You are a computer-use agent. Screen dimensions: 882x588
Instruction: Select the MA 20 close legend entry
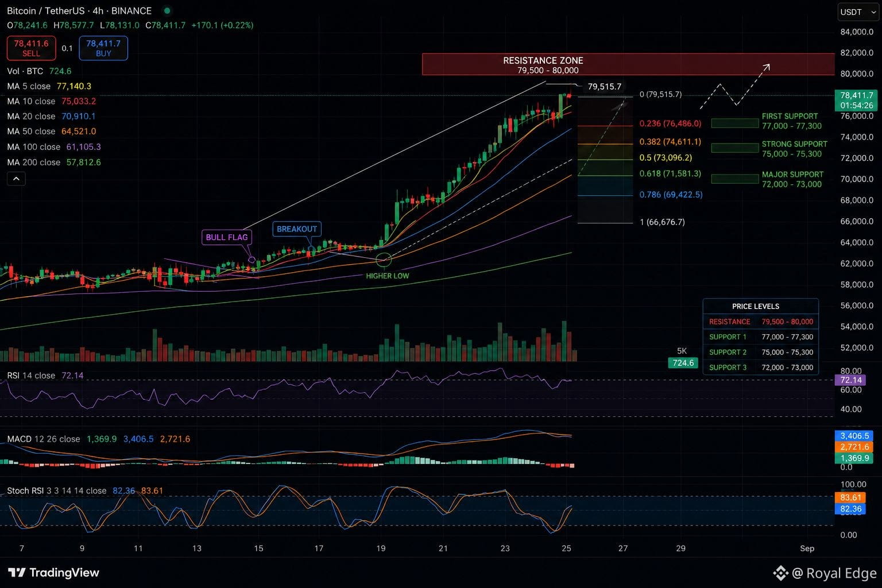pos(51,117)
